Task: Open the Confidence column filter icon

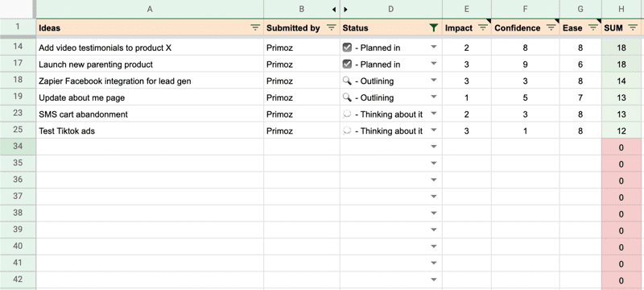Action: pos(551,28)
